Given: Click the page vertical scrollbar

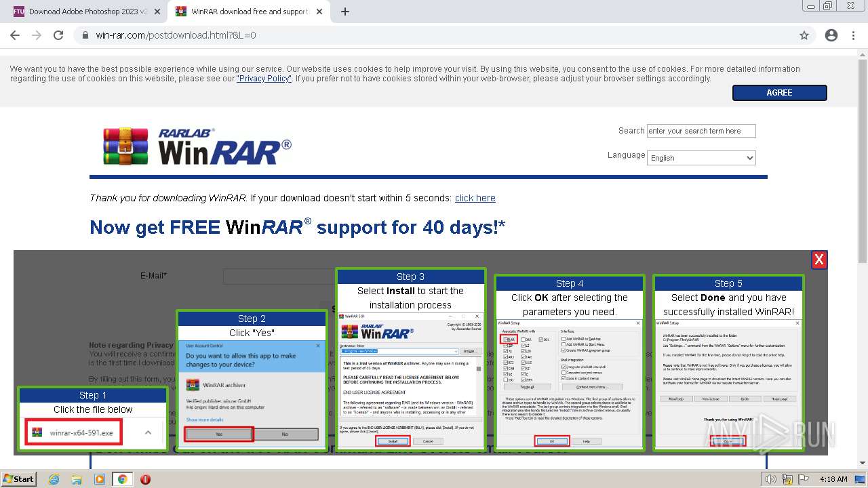Looking at the screenshot, I should (x=863, y=160).
